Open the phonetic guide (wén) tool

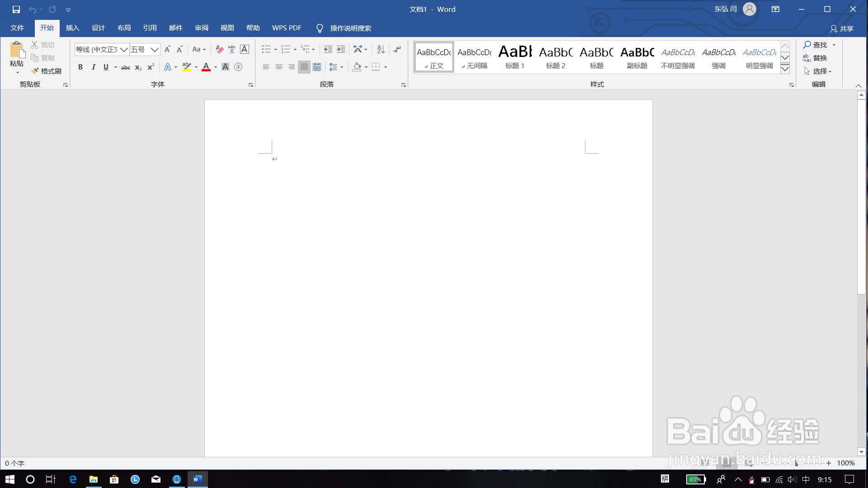(x=232, y=49)
